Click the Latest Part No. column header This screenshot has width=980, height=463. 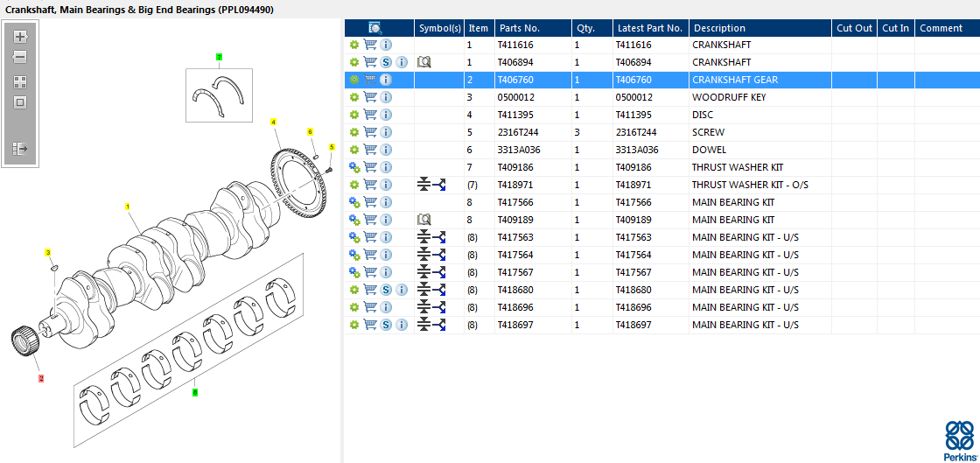(651, 28)
